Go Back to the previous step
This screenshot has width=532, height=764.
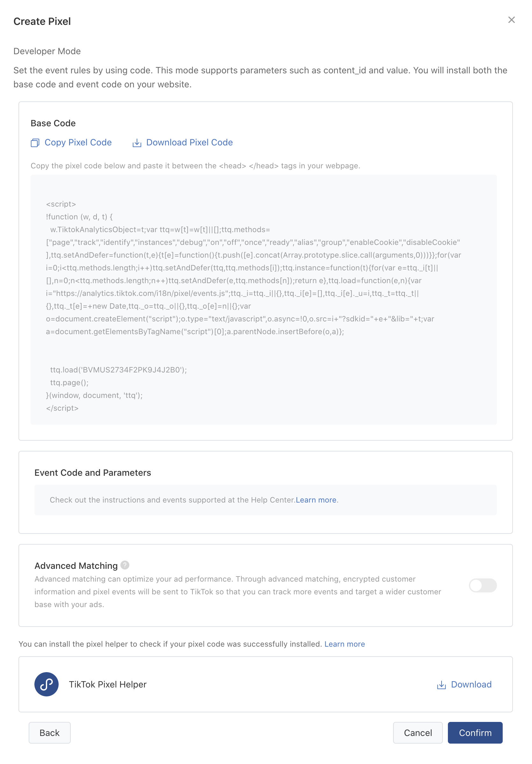click(49, 733)
